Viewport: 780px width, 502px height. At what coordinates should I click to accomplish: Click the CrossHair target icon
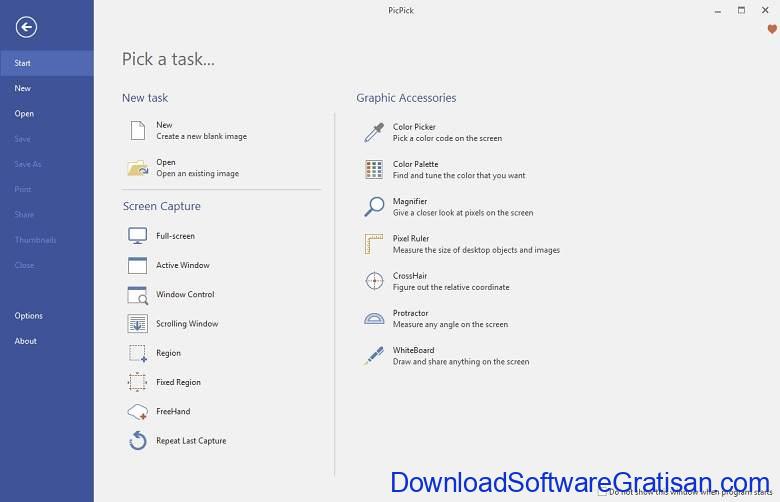coord(374,281)
